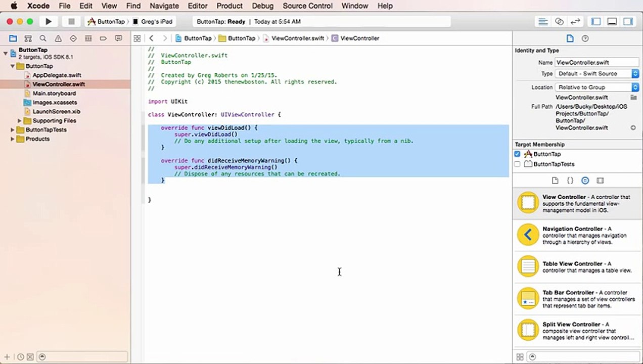
Task: Open the Issue navigator warning icon
Action: [58, 38]
